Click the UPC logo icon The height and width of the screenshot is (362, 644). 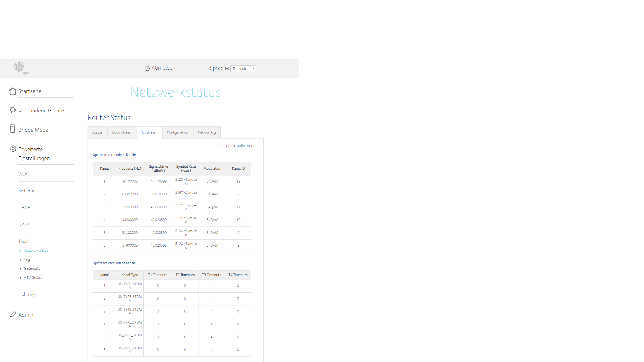coord(20,67)
